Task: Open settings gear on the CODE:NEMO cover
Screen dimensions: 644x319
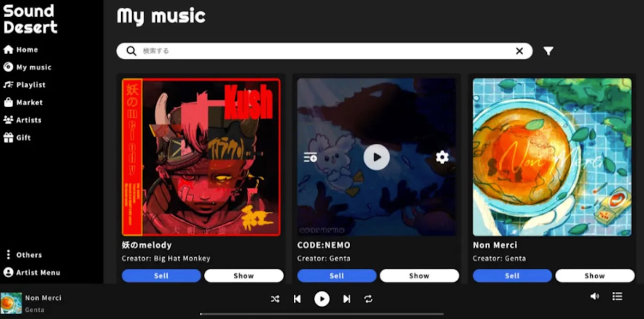Action: [442, 157]
